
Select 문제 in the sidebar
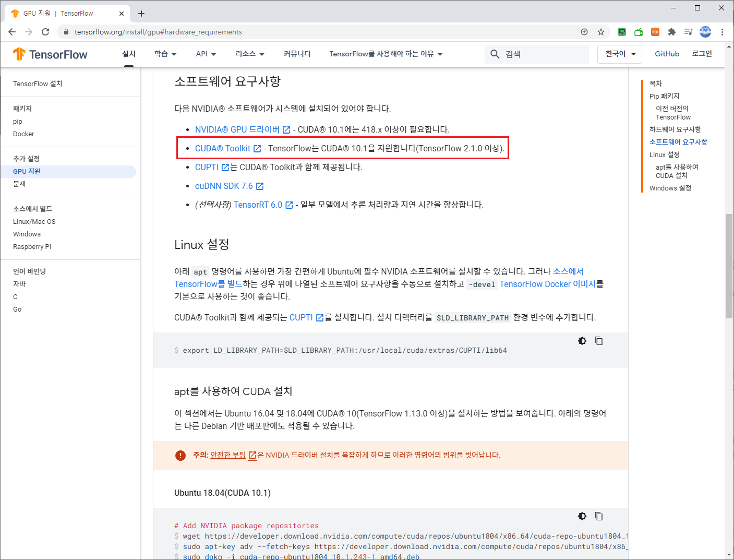pos(19,184)
